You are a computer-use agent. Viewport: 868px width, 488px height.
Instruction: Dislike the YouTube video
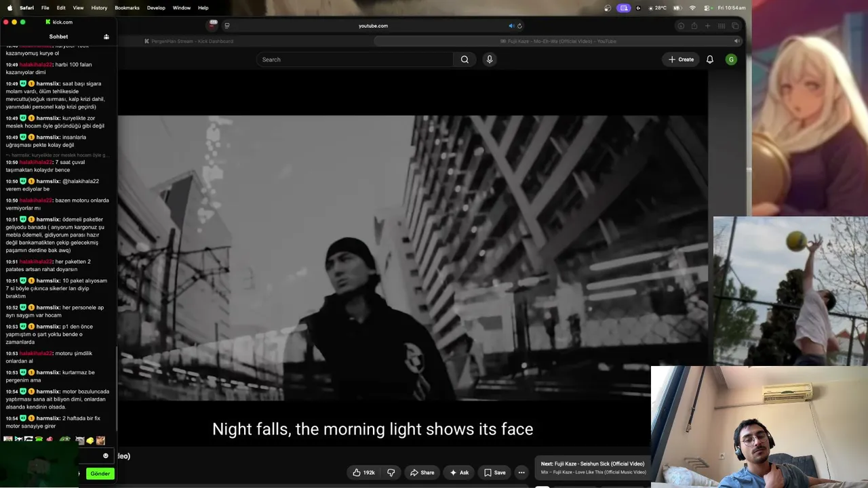(x=391, y=472)
